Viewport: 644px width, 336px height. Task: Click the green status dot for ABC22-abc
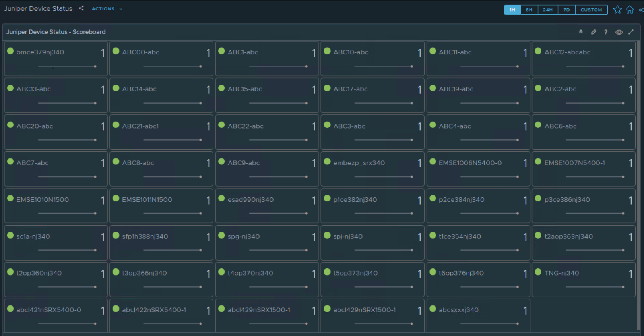click(222, 125)
